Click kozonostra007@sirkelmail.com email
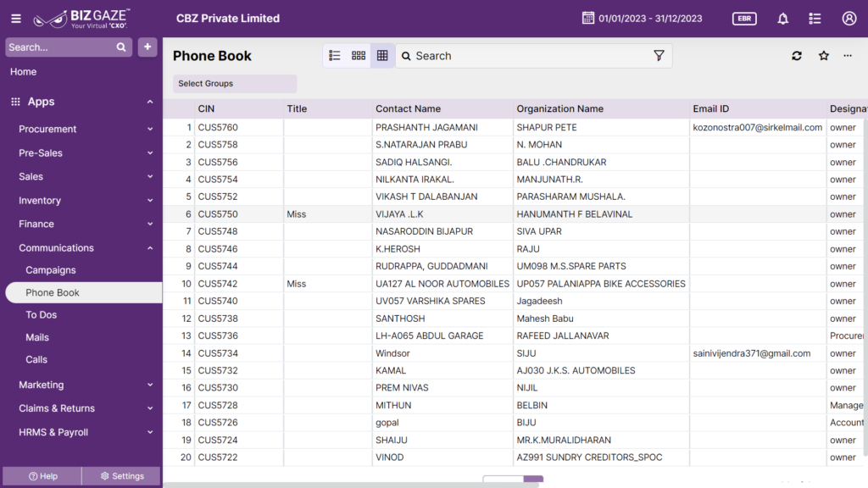Image resolution: width=868 pixels, height=488 pixels. (x=757, y=127)
